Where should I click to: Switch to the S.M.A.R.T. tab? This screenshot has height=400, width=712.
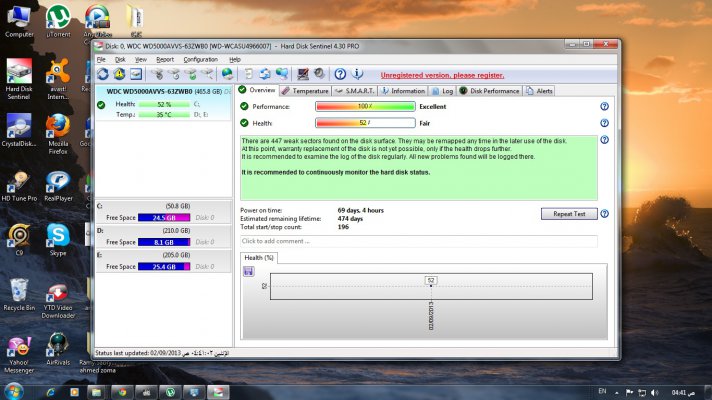pos(354,91)
